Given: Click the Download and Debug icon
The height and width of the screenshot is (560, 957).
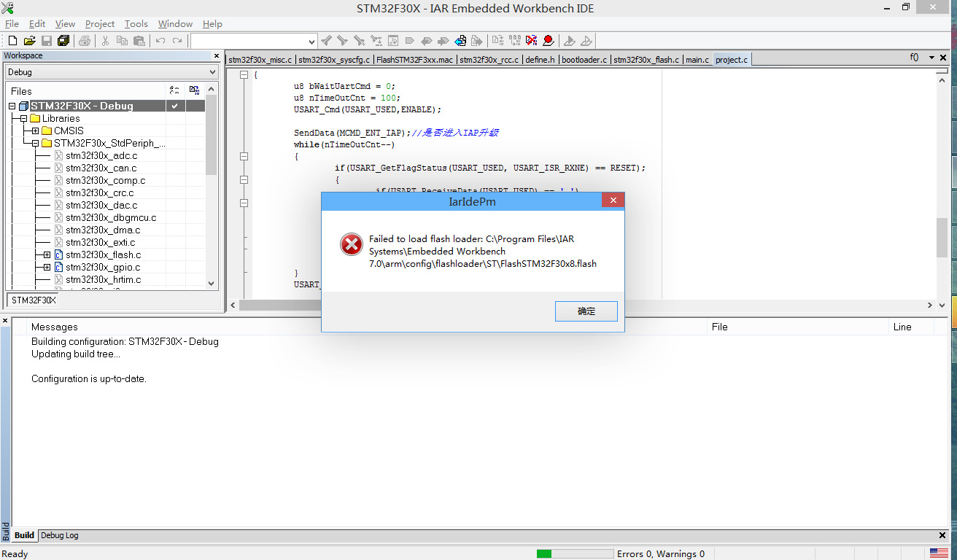Looking at the screenshot, I should tap(569, 41).
